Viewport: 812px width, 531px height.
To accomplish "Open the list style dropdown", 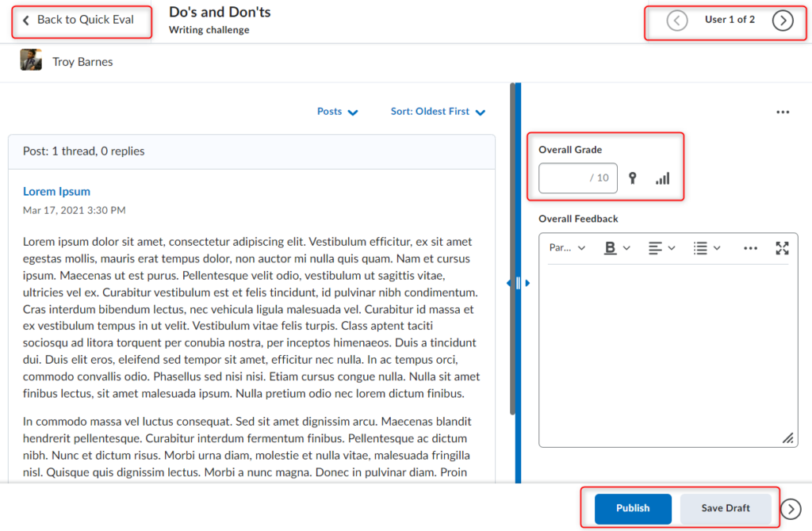I will pyautogui.click(x=707, y=248).
